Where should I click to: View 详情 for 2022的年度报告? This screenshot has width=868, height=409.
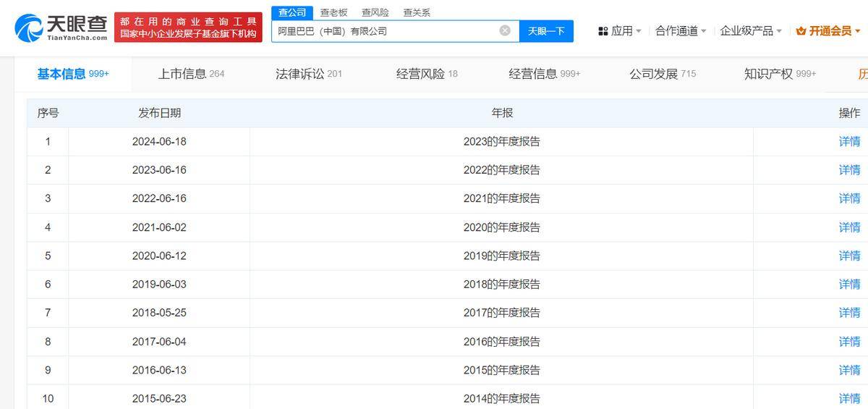tap(849, 170)
